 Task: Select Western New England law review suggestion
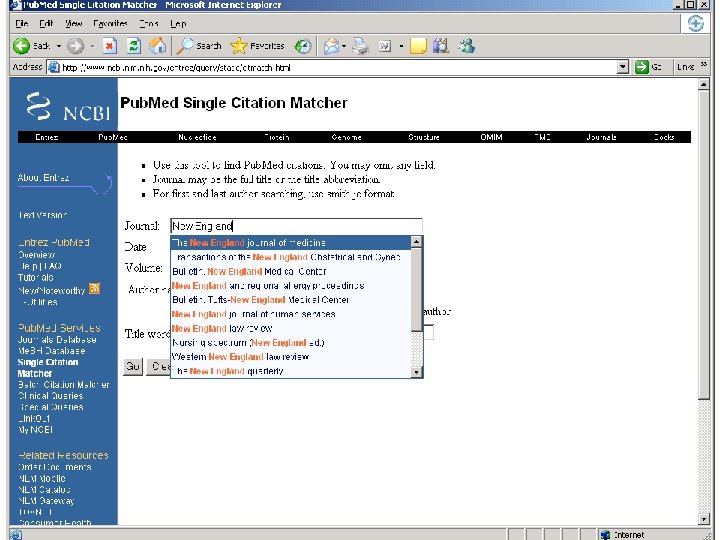pos(291,357)
